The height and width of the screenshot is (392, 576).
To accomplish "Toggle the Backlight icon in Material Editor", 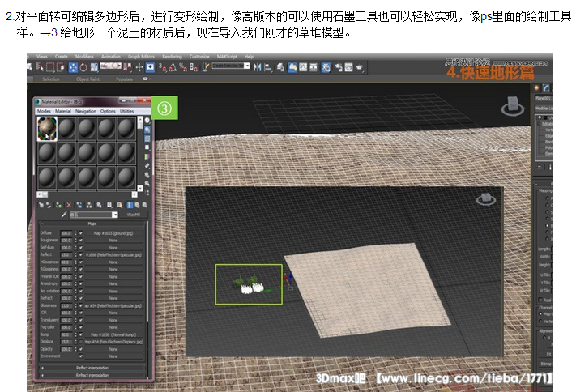I will click(147, 130).
